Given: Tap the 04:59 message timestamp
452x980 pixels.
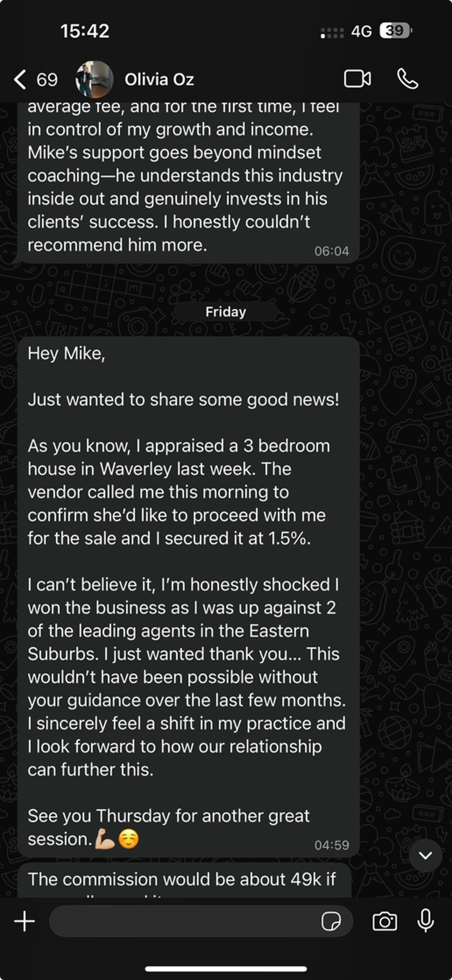Looking at the screenshot, I should pyautogui.click(x=332, y=845).
